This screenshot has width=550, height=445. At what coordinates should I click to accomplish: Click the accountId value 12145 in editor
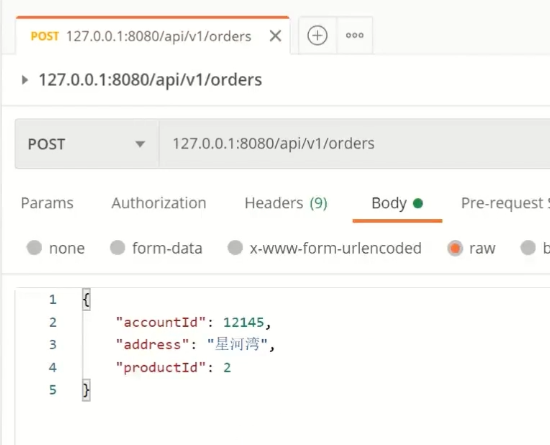point(243,322)
